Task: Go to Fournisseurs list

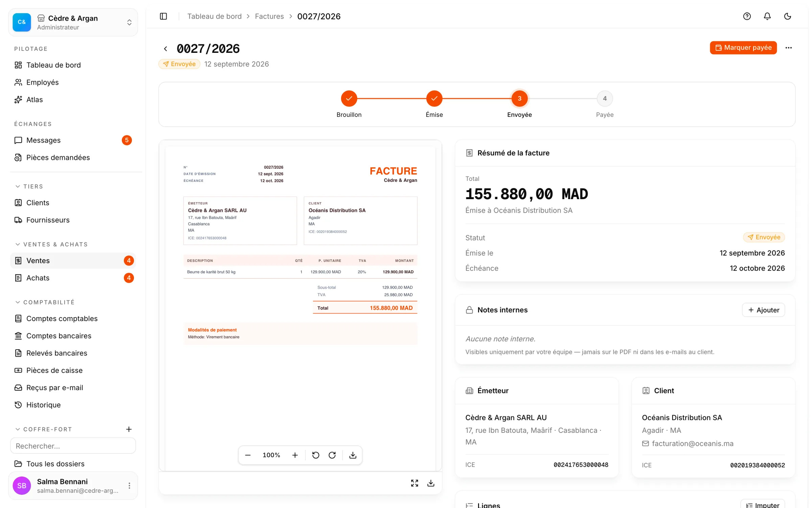Action: 73,220
